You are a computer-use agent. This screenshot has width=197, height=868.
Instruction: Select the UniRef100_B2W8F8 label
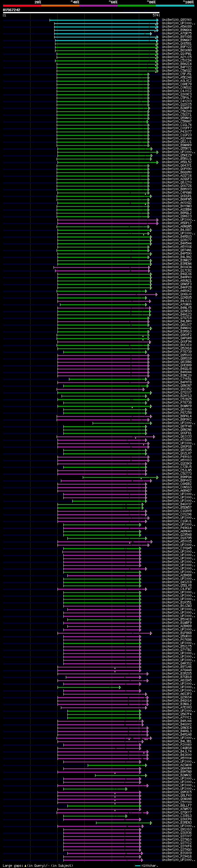pos(177,108)
